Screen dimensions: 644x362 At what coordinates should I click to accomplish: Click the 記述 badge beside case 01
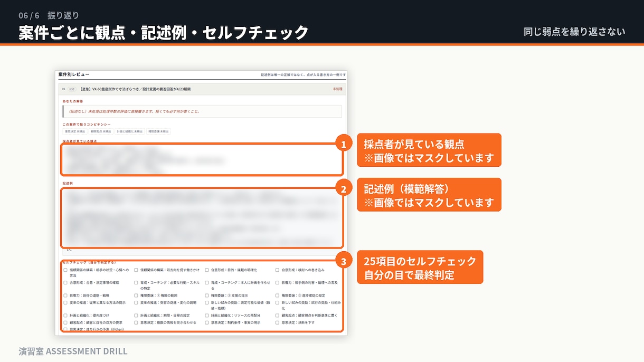click(72, 89)
